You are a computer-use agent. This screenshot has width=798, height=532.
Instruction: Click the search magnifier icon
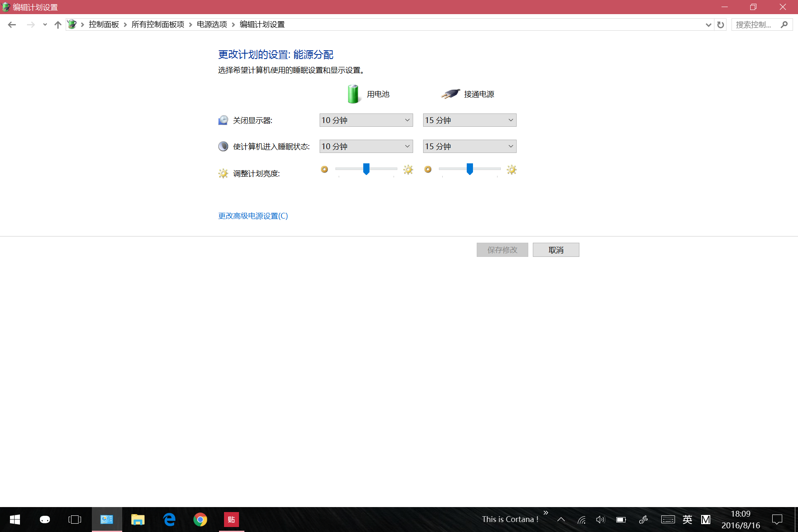[784, 25]
